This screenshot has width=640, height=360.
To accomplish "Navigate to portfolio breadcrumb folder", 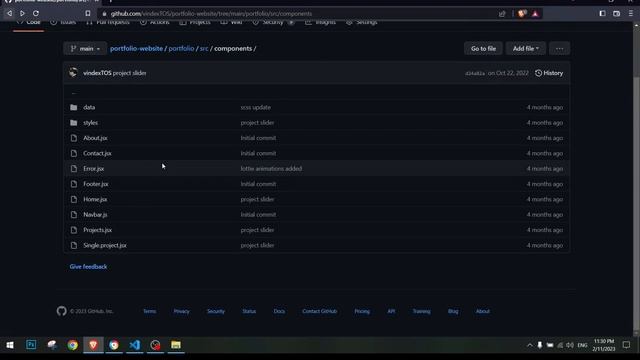I will pyautogui.click(x=181, y=49).
